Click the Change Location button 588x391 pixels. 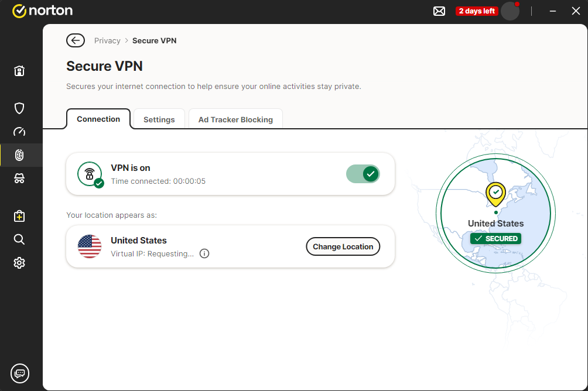343,246
